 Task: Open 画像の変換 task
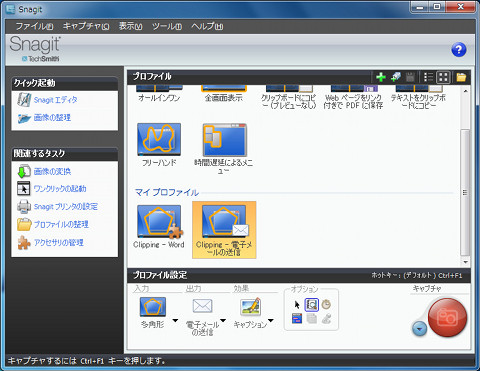[x=52, y=171]
